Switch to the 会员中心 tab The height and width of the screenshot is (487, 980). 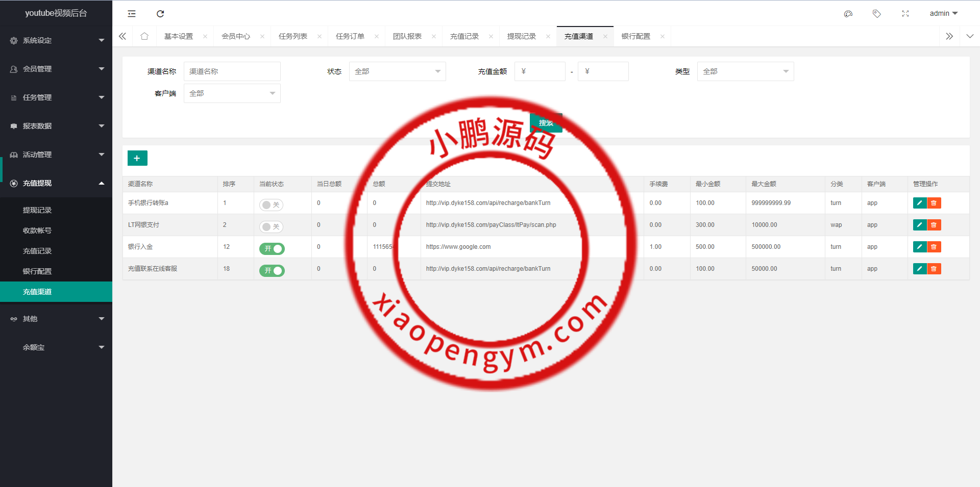pos(236,36)
